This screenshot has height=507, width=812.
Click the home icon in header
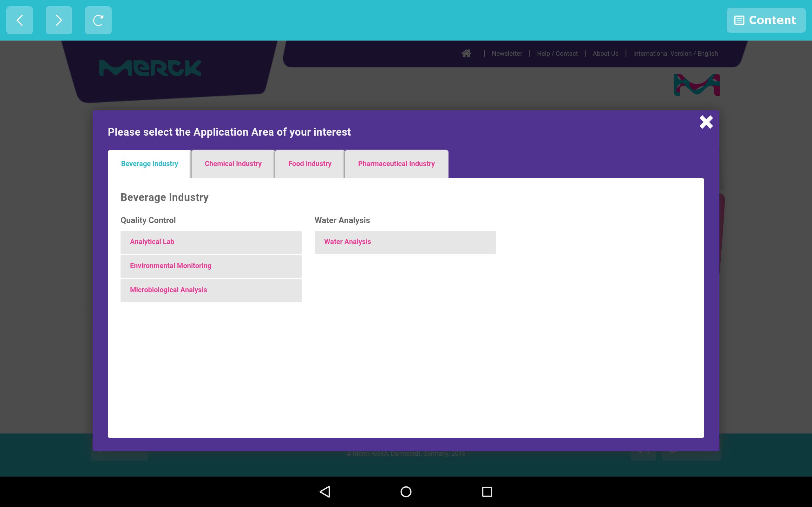click(x=466, y=53)
